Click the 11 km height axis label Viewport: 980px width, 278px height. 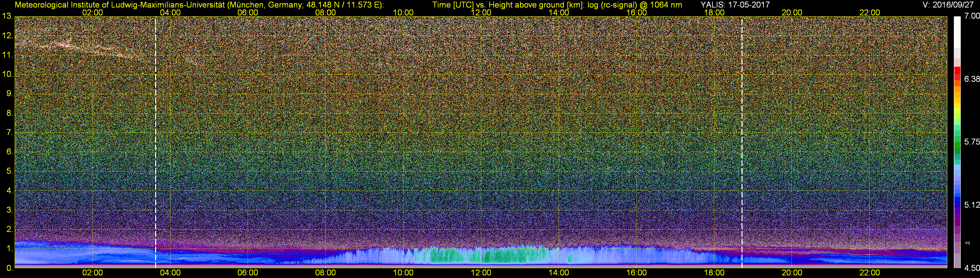click(x=7, y=55)
